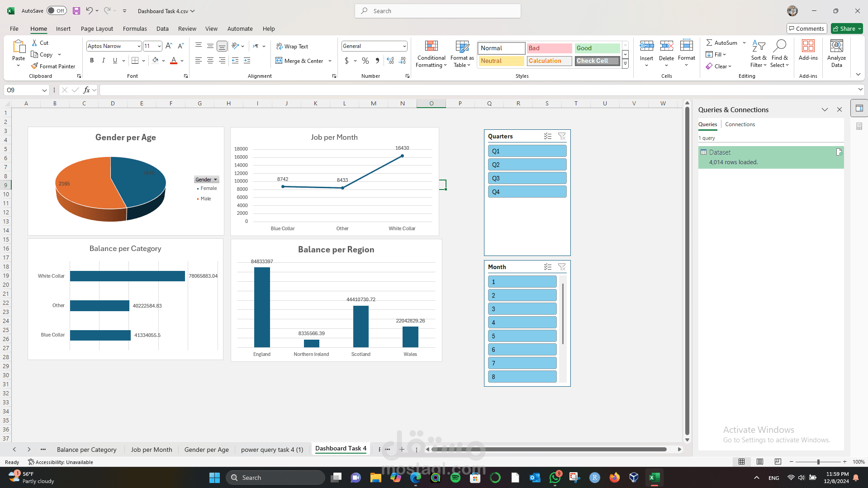This screenshot has height=488, width=868.
Task: Toggle month 1 in Month slicer
Action: click(x=522, y=282)
